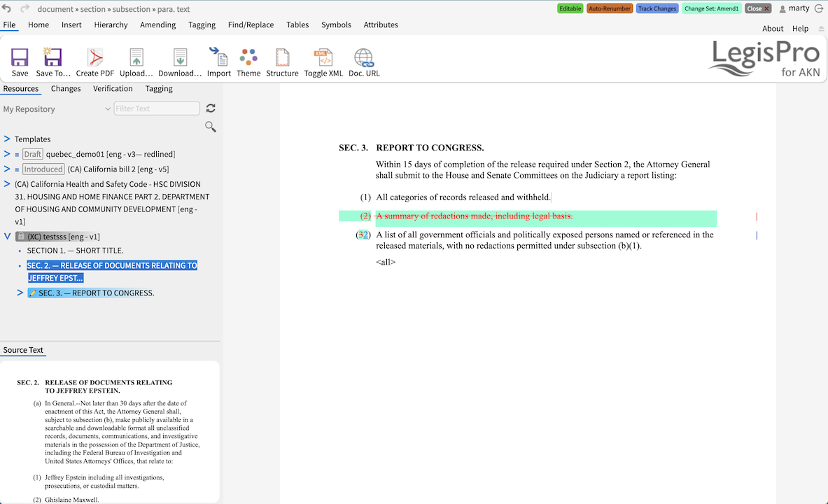Click the repository search magnifier

210,127
